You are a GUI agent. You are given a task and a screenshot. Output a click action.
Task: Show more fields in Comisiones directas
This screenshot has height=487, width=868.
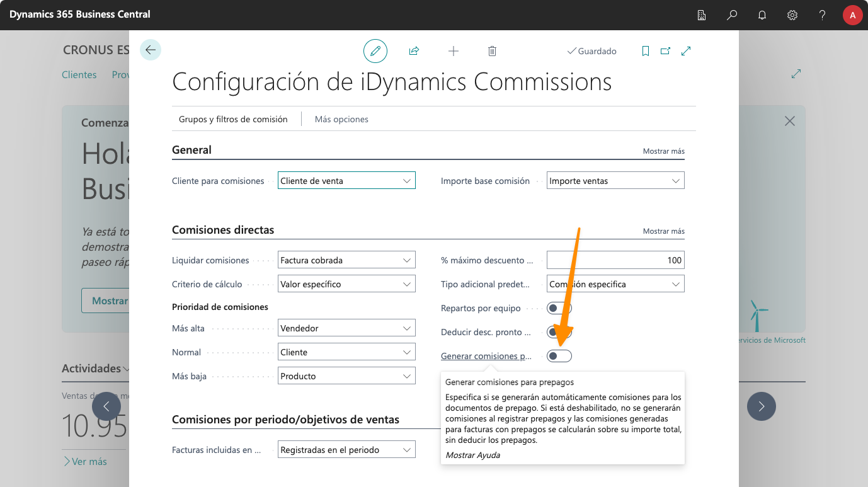[663, 231]
